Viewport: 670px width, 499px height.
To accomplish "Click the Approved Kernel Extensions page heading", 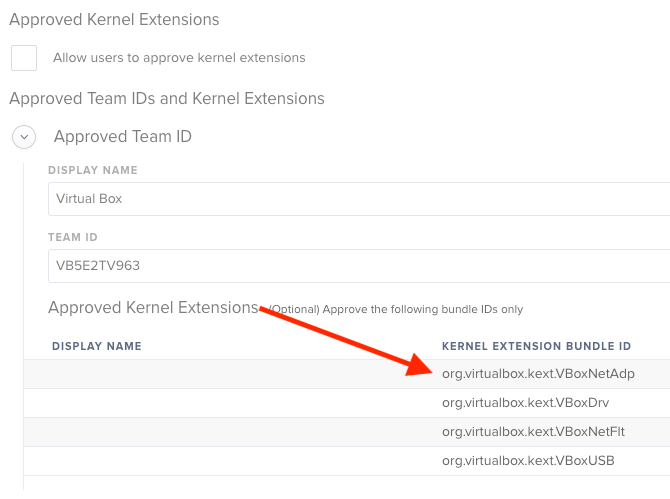I will [114, 20].
